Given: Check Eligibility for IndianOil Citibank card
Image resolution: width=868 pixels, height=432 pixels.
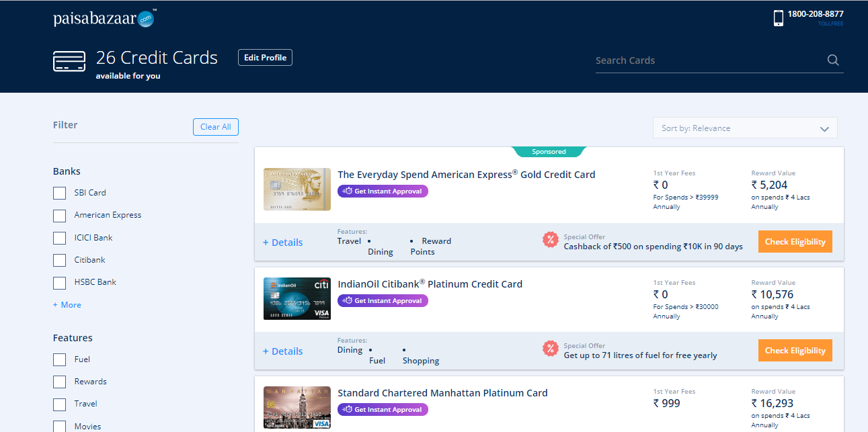Looking at the screenshot, I should (795, 351).
